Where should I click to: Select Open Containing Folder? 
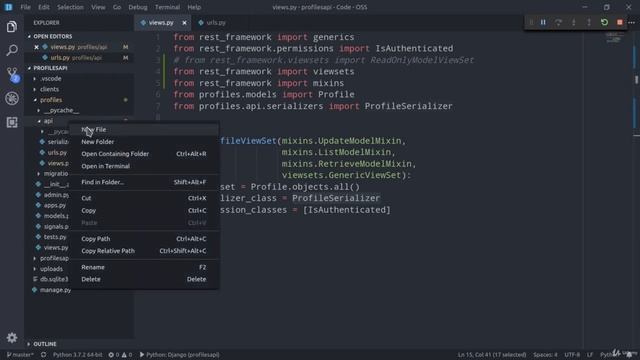pos(144,154)
